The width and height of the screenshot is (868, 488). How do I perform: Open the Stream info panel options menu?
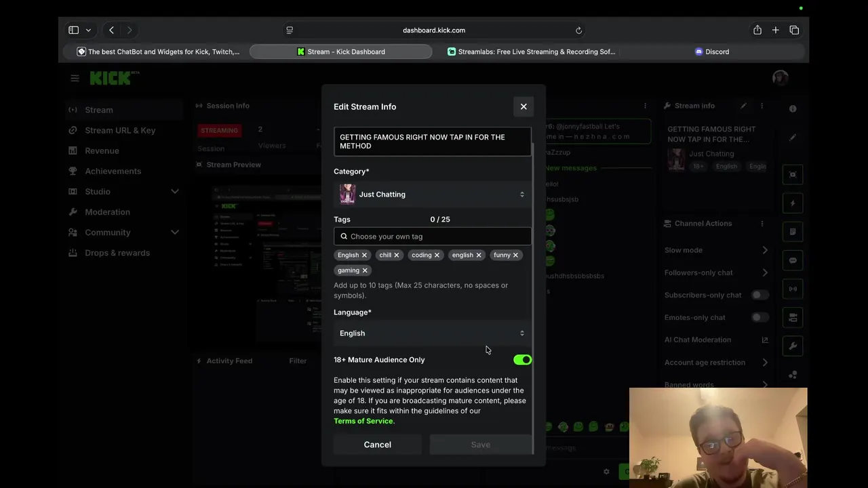(x=762, y=106)
